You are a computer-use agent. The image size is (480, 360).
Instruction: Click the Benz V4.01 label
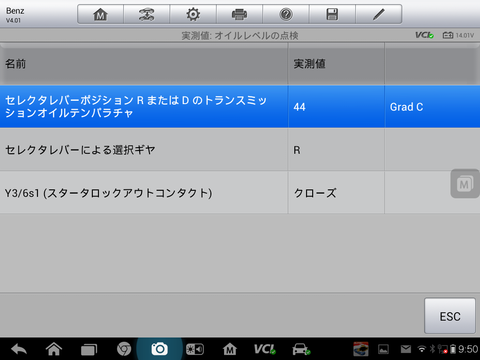point(15,15)
